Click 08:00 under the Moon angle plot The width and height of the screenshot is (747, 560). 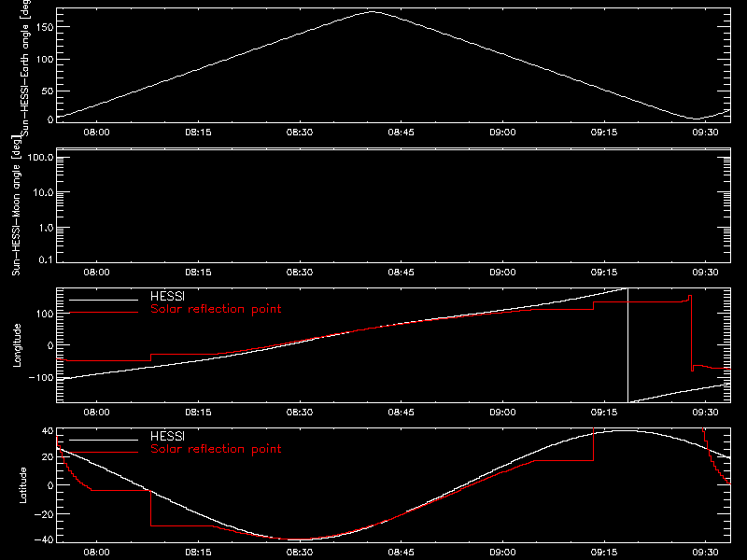point(97,273)
